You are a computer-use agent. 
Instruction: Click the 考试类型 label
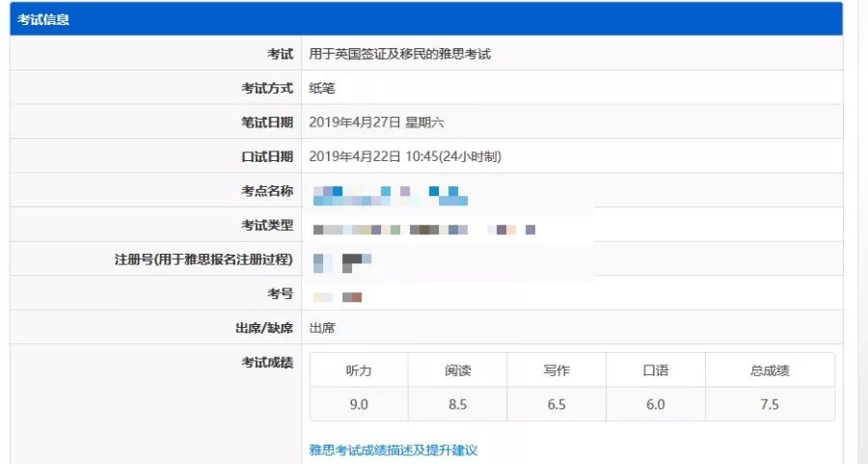[x=267, y=226]
